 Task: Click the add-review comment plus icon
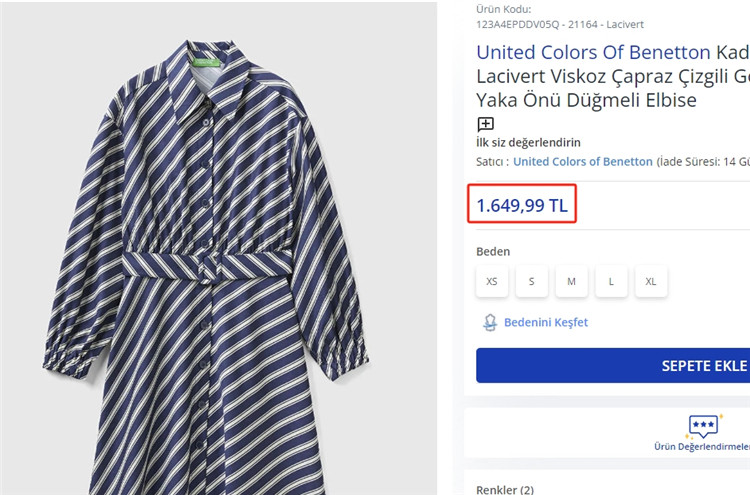point(485,125)
